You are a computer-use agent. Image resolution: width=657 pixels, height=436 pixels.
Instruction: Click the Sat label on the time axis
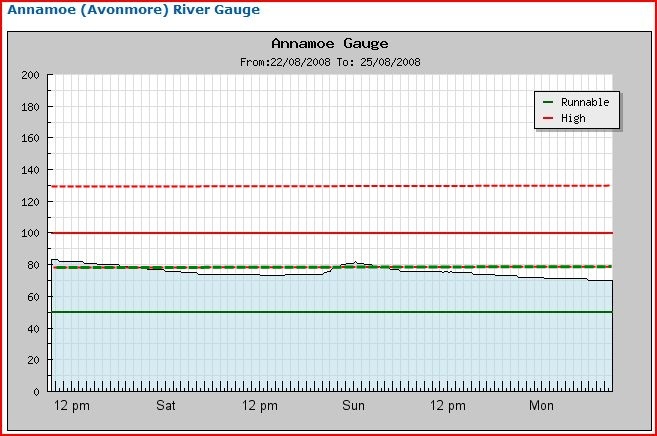click(x=166, y=405)
